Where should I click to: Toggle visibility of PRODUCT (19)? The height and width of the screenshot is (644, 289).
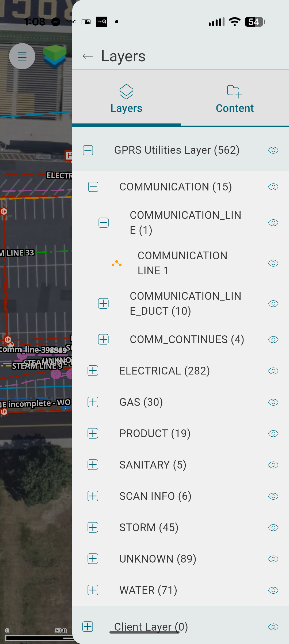coord(273,433)
